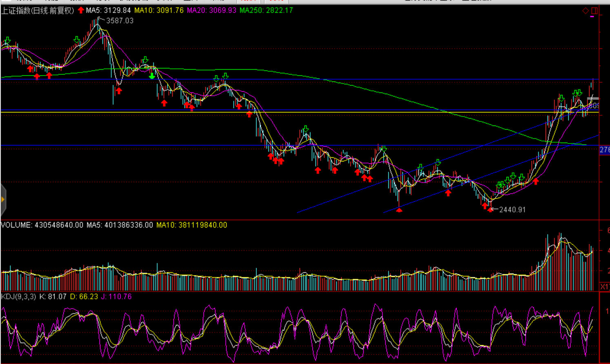
Task: Click the volume MA10: 381119840.00 label
Action: point(191,225)
